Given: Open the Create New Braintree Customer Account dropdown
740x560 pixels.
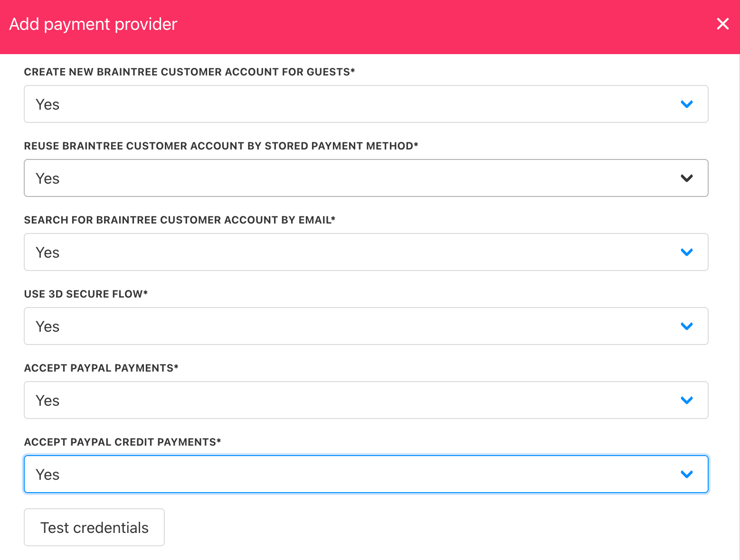Looking at the screenshot, I should 366,104.
